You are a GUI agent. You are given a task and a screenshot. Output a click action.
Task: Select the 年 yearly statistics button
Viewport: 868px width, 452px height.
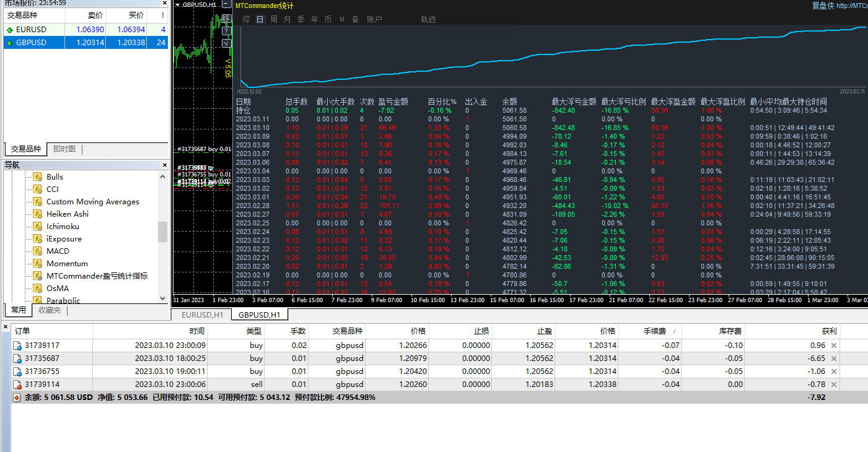click(314, 20)
